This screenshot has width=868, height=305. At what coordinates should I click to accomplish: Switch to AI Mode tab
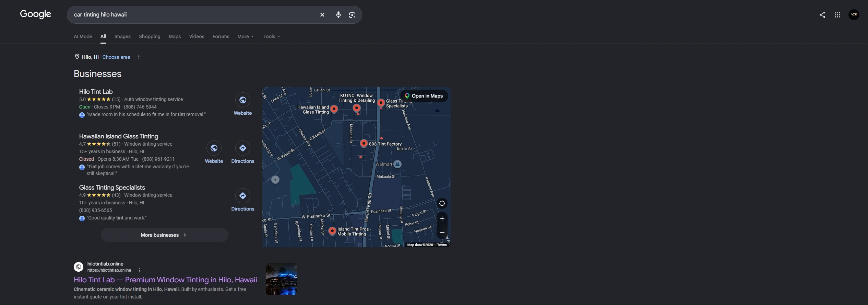[x=83, y=36]
